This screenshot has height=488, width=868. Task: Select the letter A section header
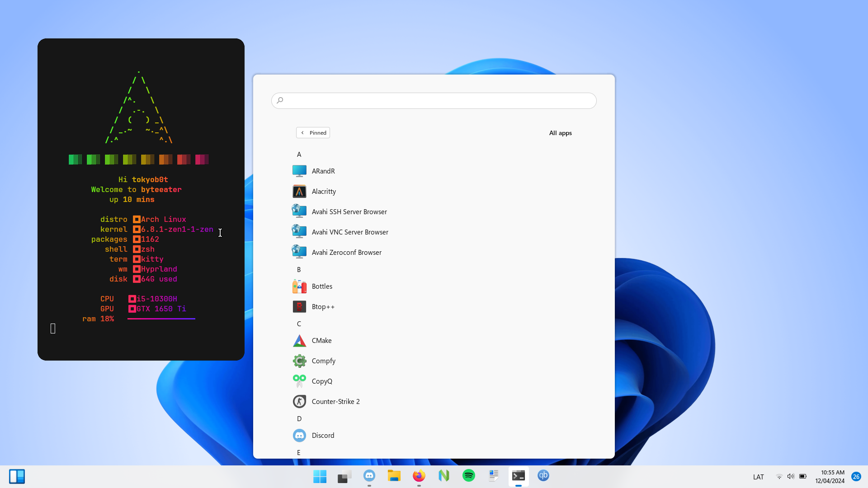(299, 155)
